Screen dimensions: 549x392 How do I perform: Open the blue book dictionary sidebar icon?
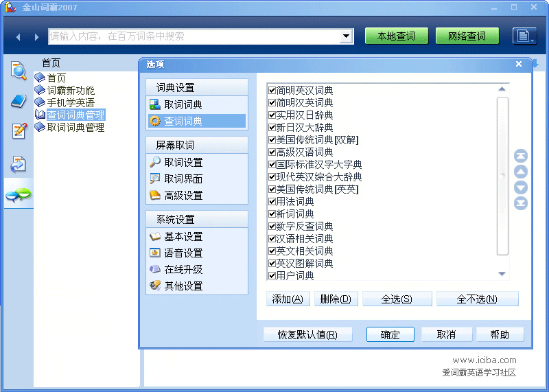click(x=19, y=101)
